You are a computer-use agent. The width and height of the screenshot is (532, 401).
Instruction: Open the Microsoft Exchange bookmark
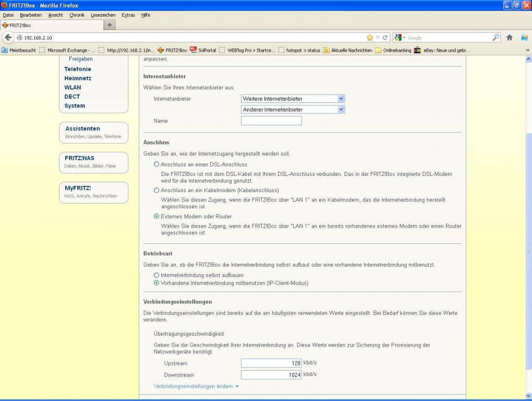click(x=67, y=50)
